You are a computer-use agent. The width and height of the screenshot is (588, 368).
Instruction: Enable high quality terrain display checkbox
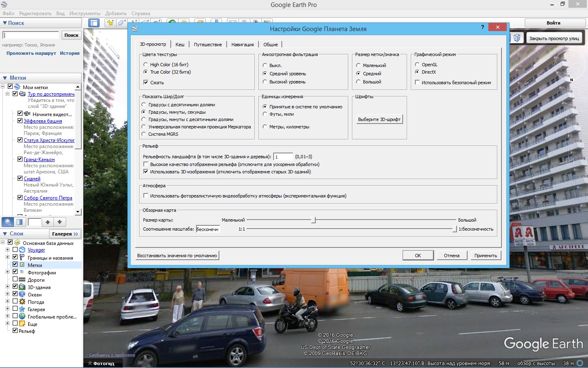tap(146, 164)
